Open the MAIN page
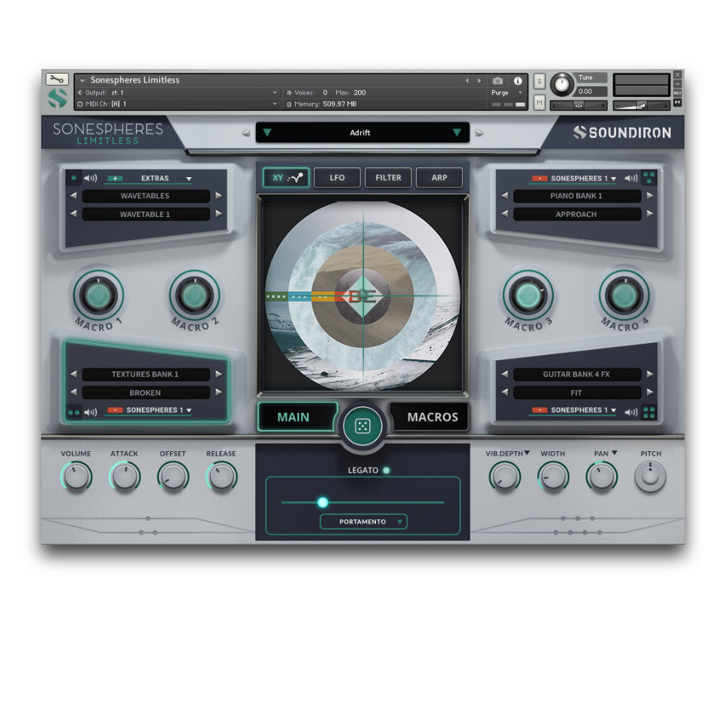Image resolution: width=728 pixels, height=728 pixels. point(297,417)
